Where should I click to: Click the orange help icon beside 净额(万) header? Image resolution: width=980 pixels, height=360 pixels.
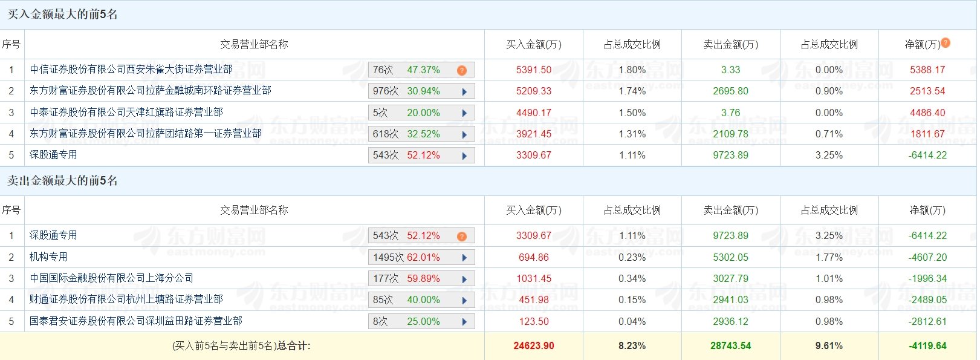[946, 43]
